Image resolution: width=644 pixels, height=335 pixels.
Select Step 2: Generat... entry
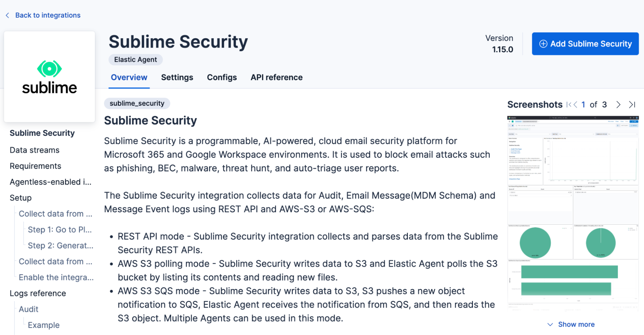(61, 245)
